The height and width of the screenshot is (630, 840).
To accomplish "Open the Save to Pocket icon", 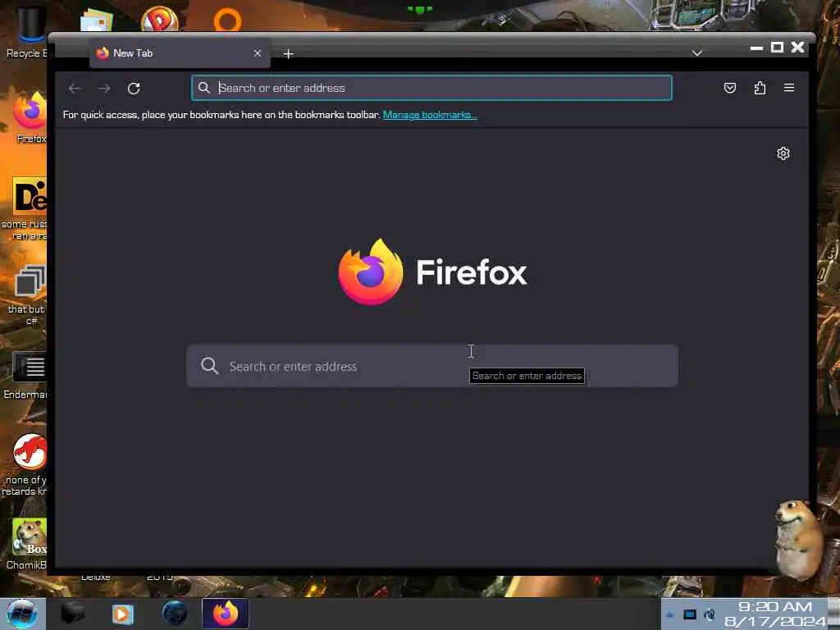I will 729,88.
